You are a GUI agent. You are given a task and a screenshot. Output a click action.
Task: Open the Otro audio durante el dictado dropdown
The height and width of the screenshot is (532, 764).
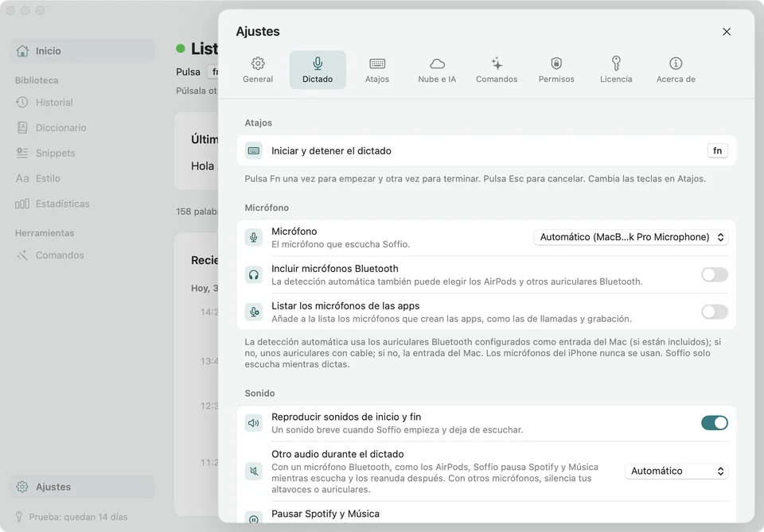click(676, 471)
